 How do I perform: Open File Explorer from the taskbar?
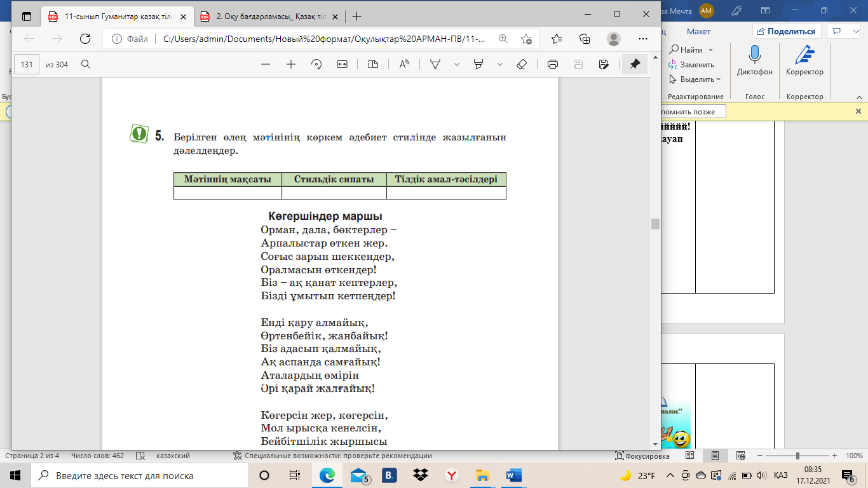(482, 475)
